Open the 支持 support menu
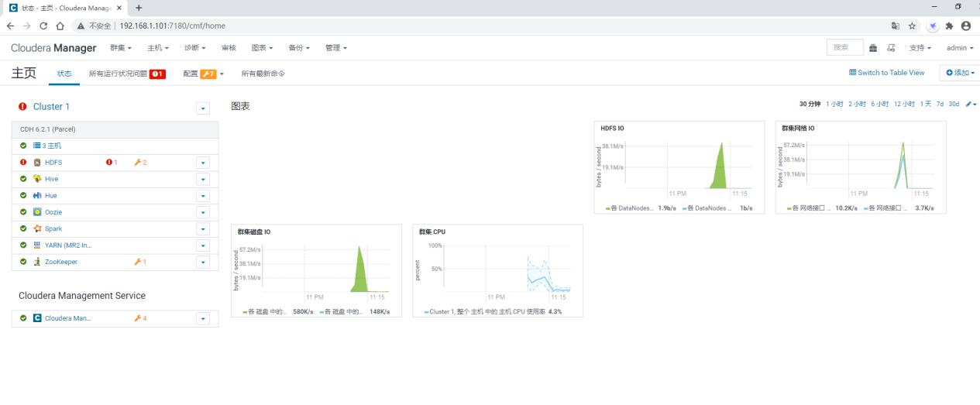This screenshot has height=405, width=980. point(920,48)
